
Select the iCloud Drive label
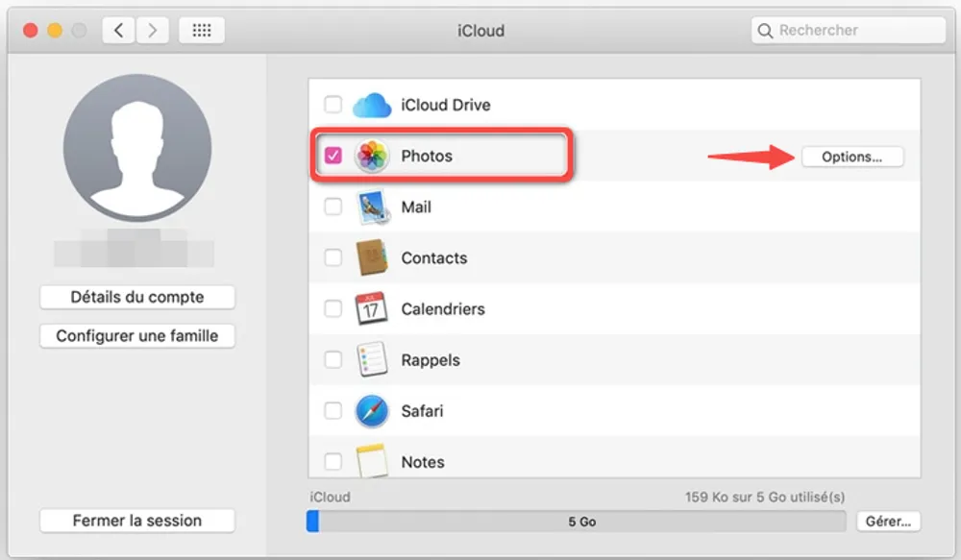pos(446,105)
